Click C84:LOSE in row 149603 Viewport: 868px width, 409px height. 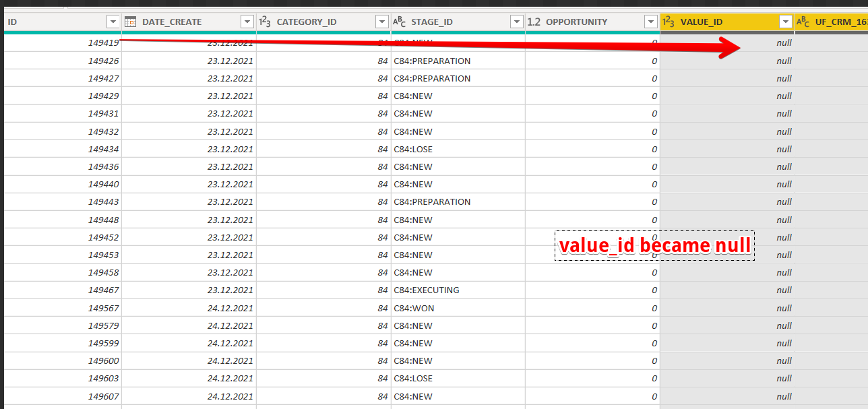pos(413,378)
